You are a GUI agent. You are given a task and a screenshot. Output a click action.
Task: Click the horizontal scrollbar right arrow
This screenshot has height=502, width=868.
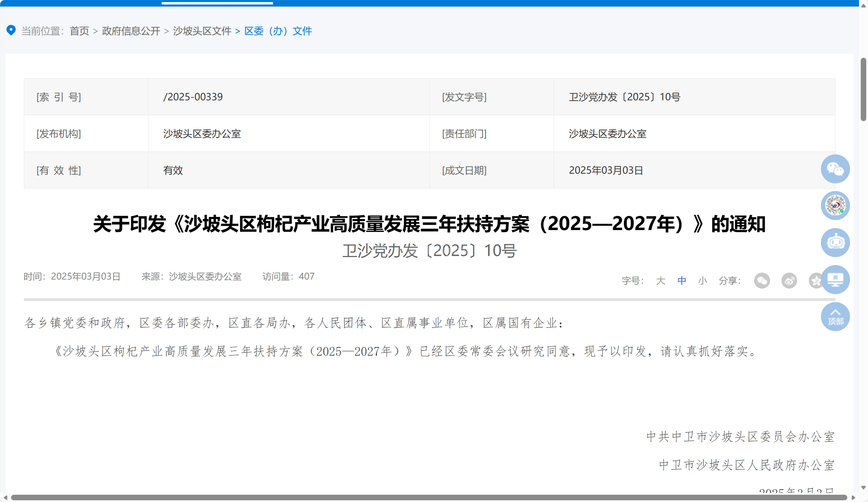coord(853,498)
